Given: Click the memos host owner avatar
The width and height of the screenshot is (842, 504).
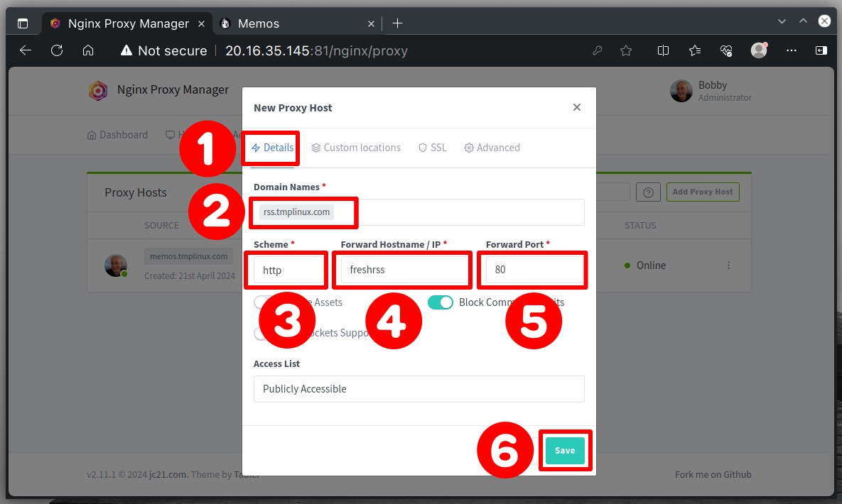Looking at the screenshot, I should [115, 265].
